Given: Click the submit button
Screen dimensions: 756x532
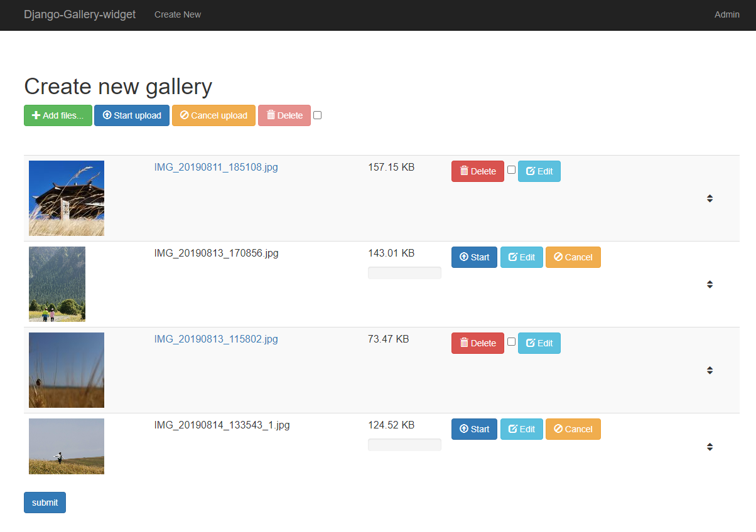Looking at the screenshot, I should click(45, 502).
